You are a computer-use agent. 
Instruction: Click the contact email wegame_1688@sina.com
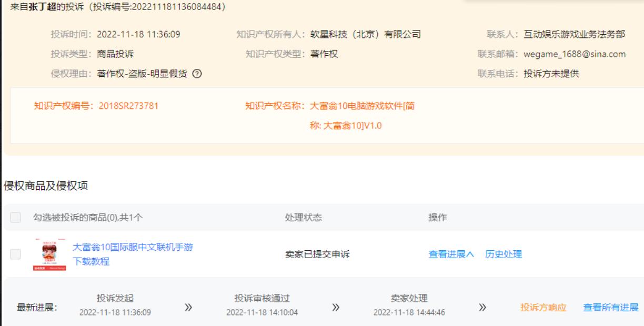[x=574, y=54]
